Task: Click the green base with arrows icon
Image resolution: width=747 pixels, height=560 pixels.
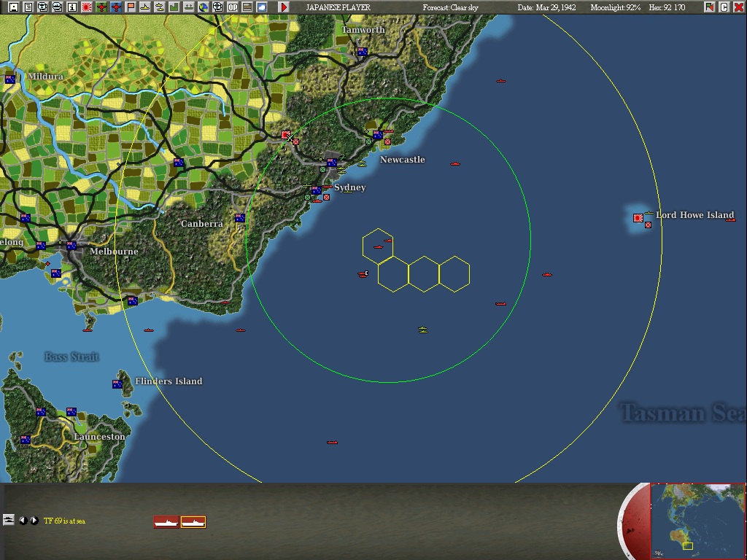Action: [x=189, y=7]
